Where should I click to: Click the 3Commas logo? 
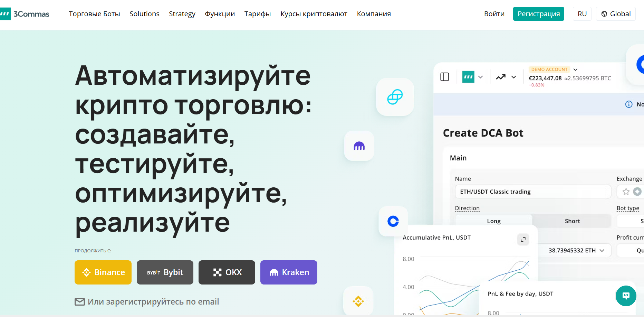pos(25,14)
